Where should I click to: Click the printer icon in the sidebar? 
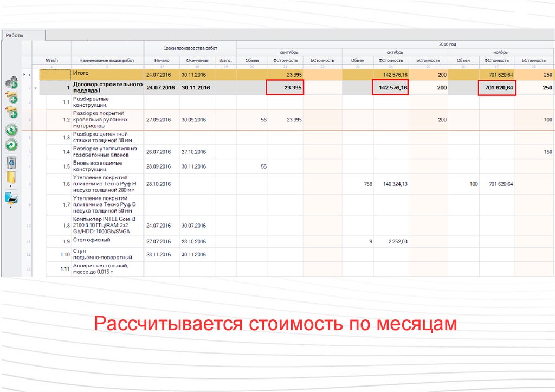11,198
